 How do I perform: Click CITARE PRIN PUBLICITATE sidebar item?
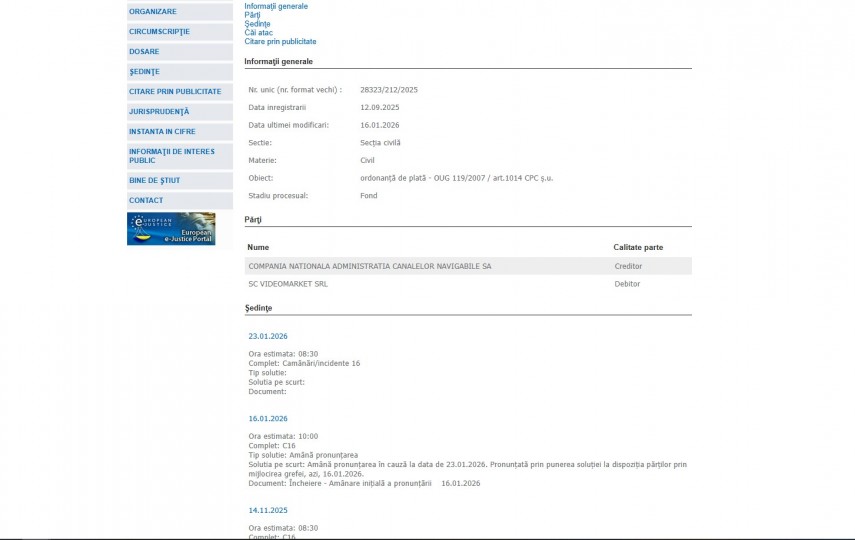click(175, 92)
